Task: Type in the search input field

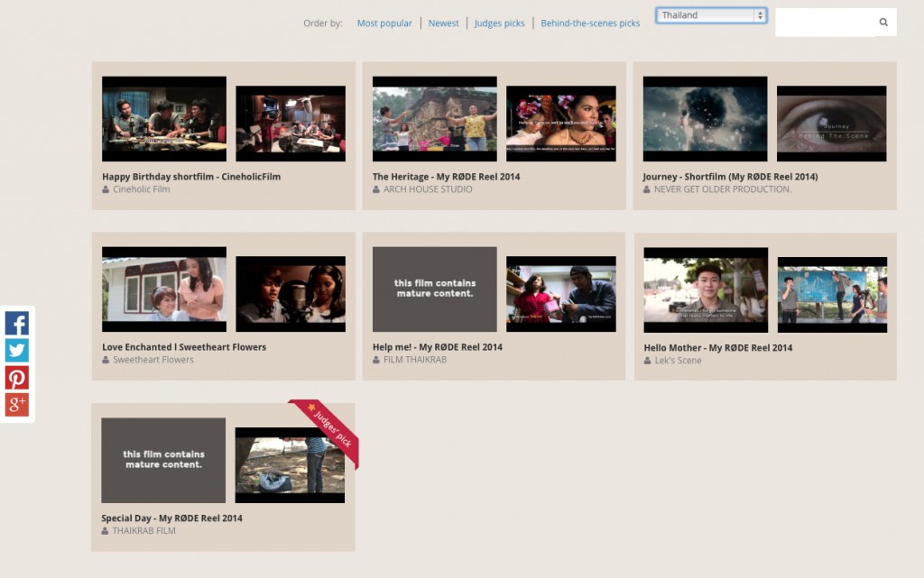Action: pyautogui.click(x=826, y=23)
